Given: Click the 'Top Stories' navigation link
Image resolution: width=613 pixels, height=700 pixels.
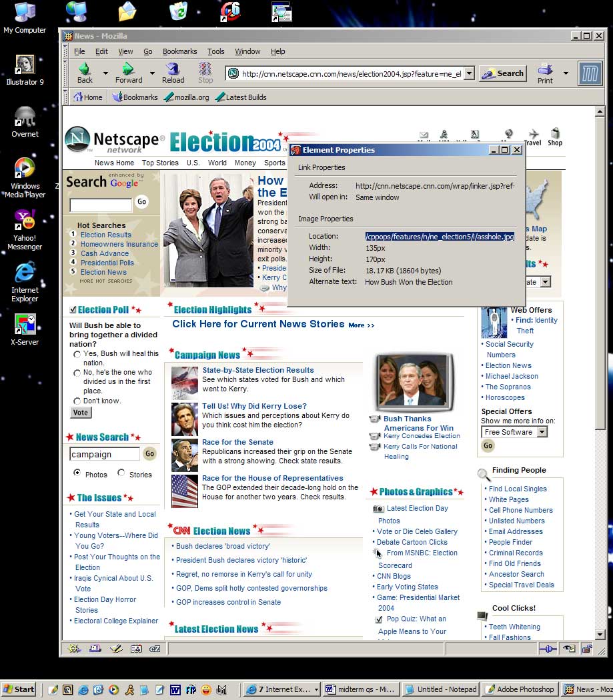Looking at the screenshot, I should tap(160, 163).
